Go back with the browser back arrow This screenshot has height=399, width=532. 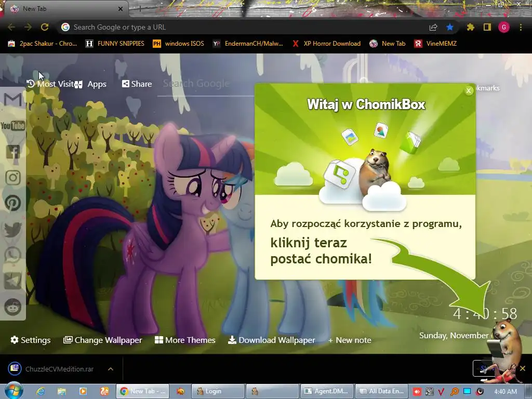(x=11, y=27)
